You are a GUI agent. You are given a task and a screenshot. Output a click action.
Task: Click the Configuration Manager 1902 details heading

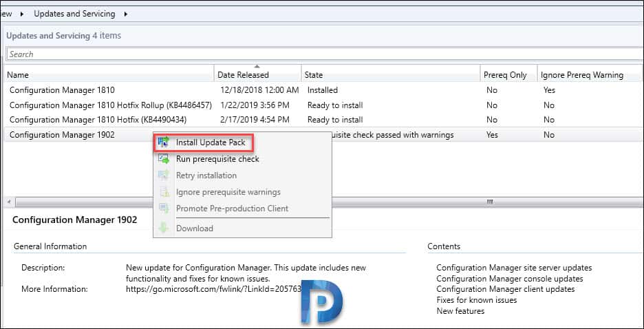point(75,220)
